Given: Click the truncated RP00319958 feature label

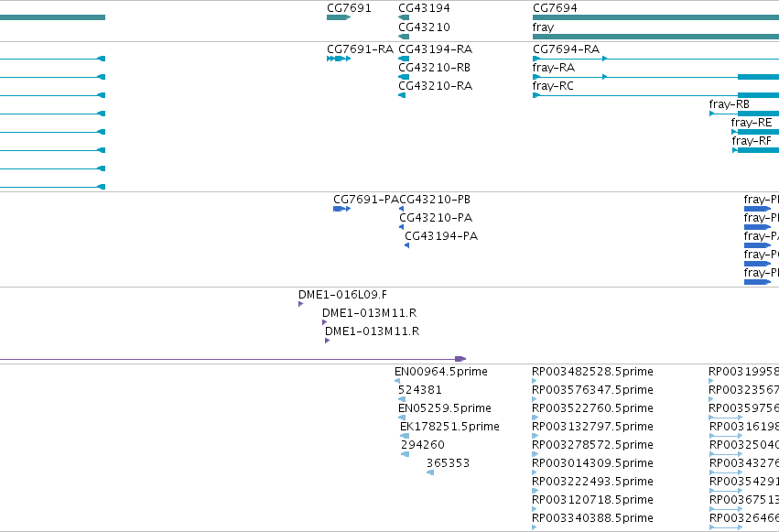Looking at the screenshot, I should pyautogui.click(x=743, y=372).
